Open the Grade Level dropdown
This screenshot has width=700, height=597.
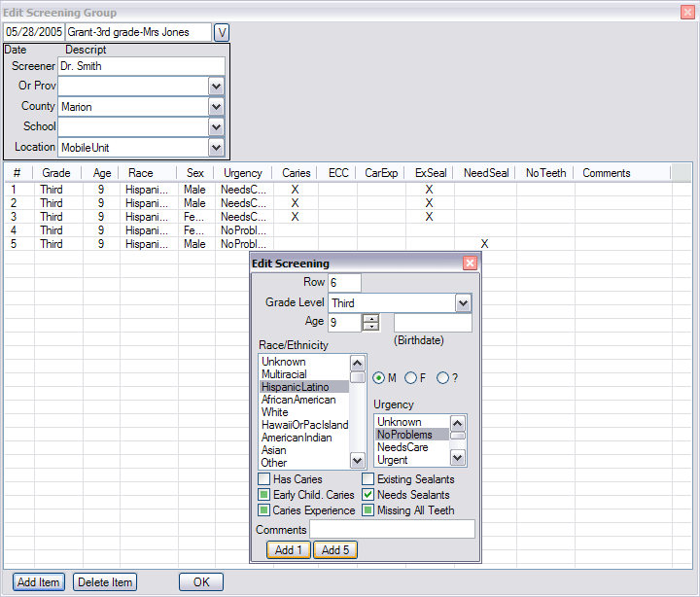(464, 303)
